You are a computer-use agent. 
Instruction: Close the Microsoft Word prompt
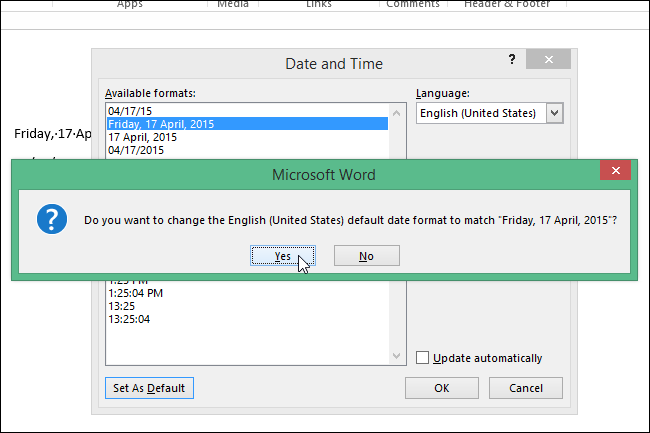click(x=615, y=170)
